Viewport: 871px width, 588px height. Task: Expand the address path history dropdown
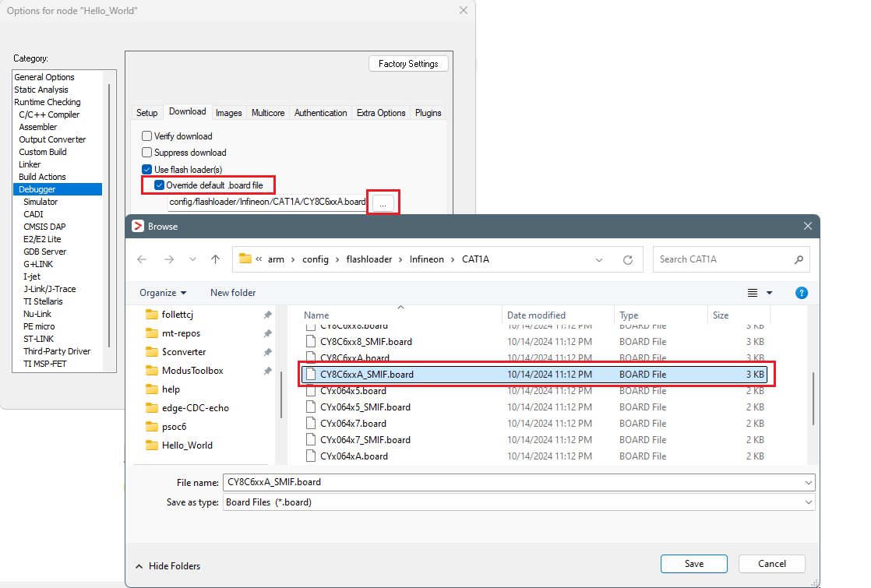coord(599,260)
